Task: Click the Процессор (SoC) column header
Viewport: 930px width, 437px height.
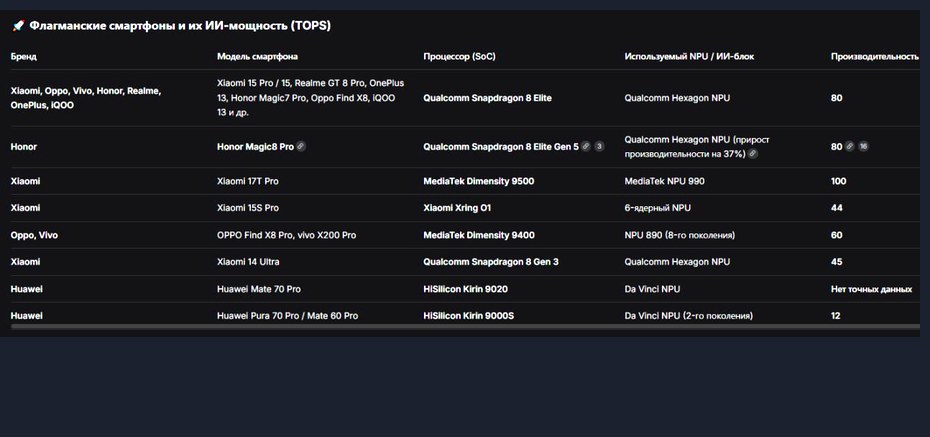Action: tap(459, 56)
